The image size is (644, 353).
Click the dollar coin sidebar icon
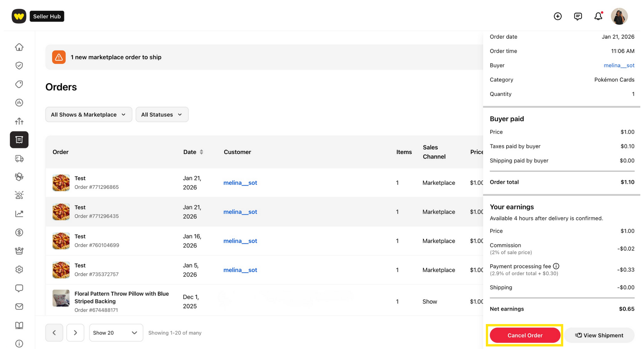click(x=19, y=232)
